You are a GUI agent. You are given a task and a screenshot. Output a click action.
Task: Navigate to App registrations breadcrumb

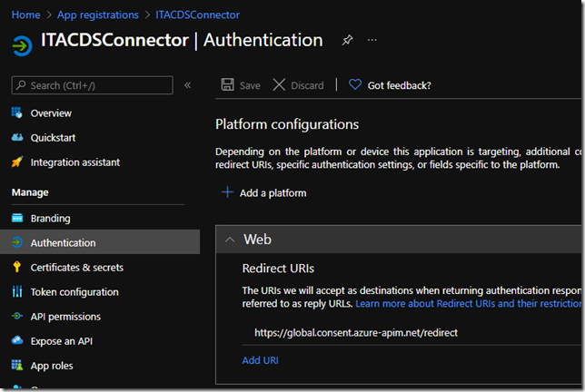click(x=98, y=15)
